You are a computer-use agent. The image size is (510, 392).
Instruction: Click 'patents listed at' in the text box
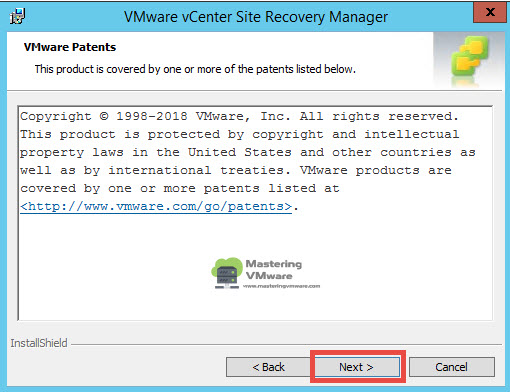[x=272, y=188]
